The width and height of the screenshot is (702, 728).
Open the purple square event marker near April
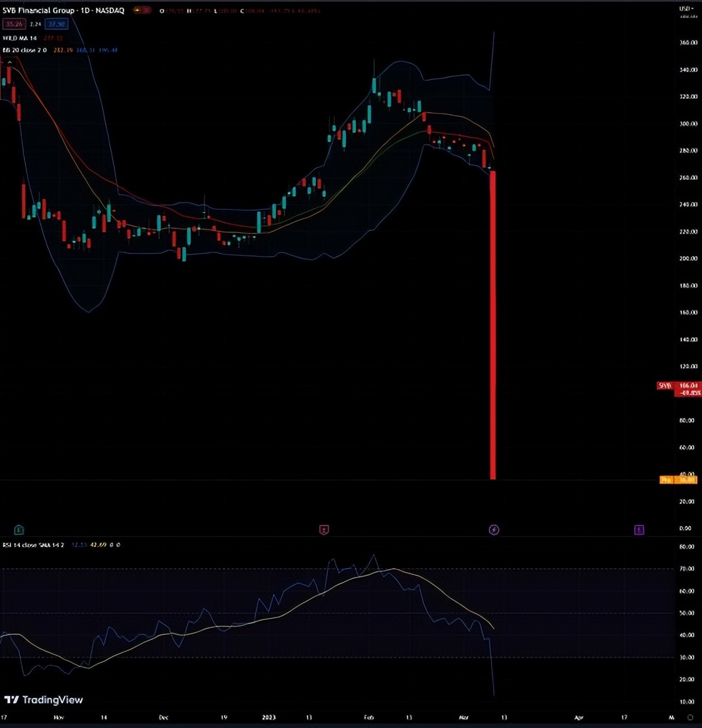coord(639,530)
